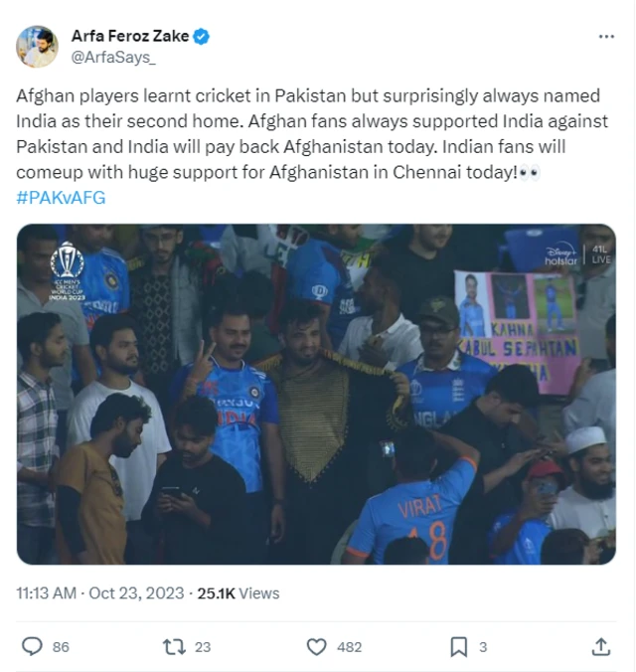Click the 86 replies count
Screen dimensions: 636x672
tap(61, 646)
